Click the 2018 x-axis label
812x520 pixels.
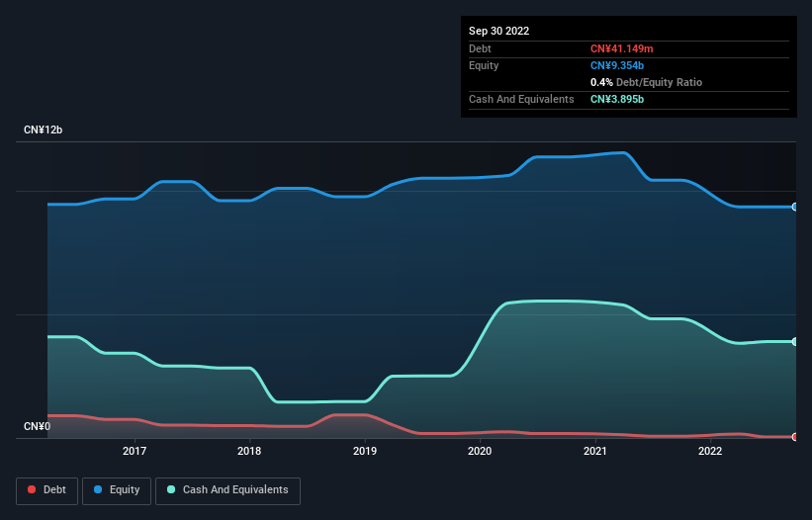click(x=249, y=451)
